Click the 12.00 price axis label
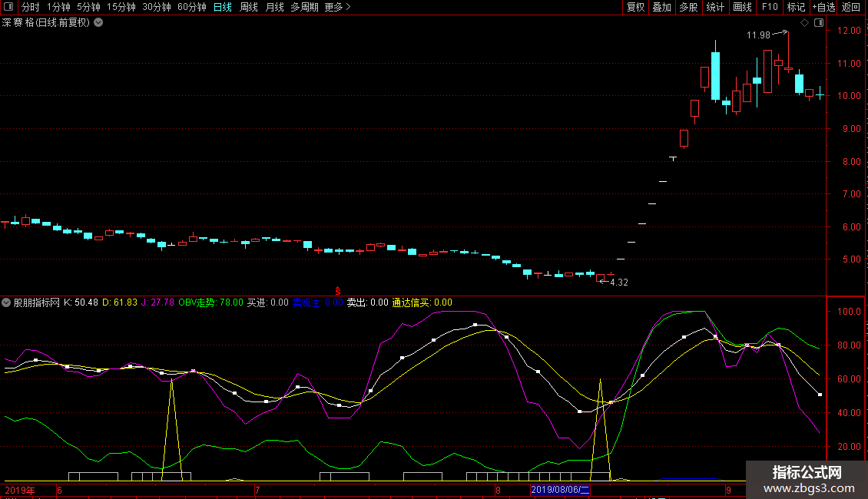The width and height of the screenshot is (868, 499). point(849,31)
